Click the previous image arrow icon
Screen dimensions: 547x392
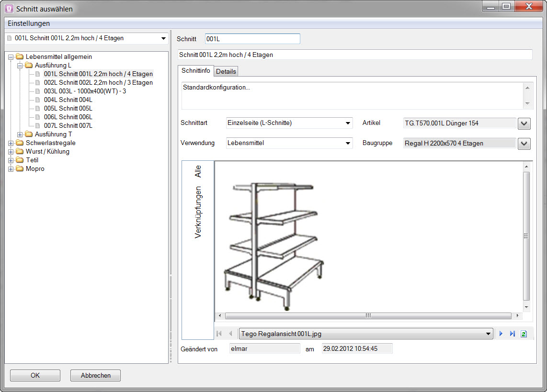click(x=230, y=334)
